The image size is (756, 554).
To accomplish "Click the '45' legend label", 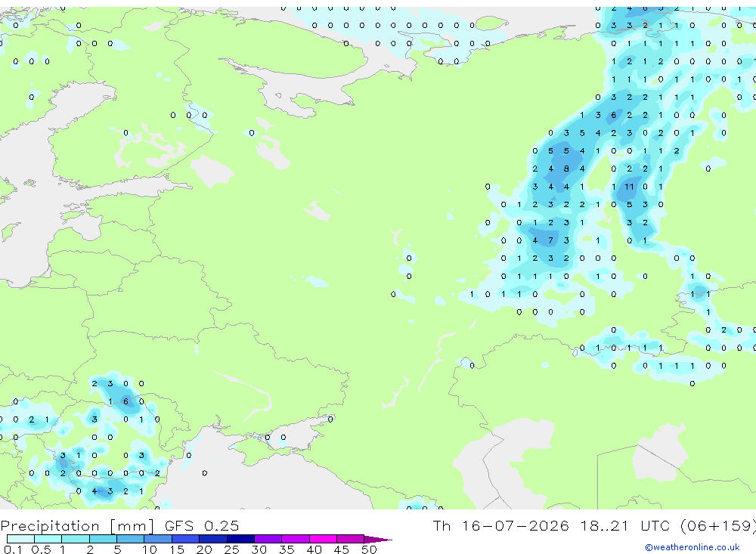I will point(342,549).
